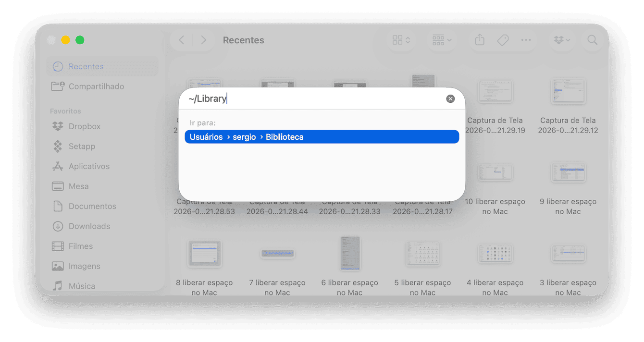Click the Share toolbar icon
The image size is (644, 342).
click(x=480, y=40)
